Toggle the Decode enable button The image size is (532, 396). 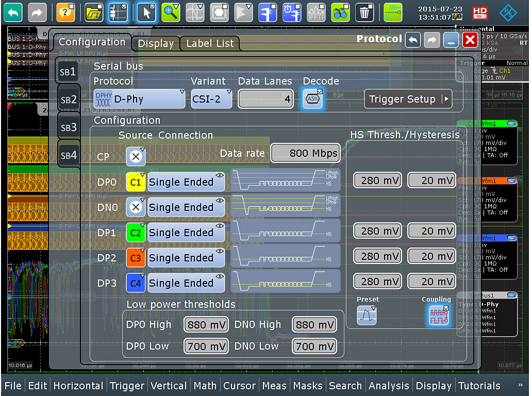point(312,99)
